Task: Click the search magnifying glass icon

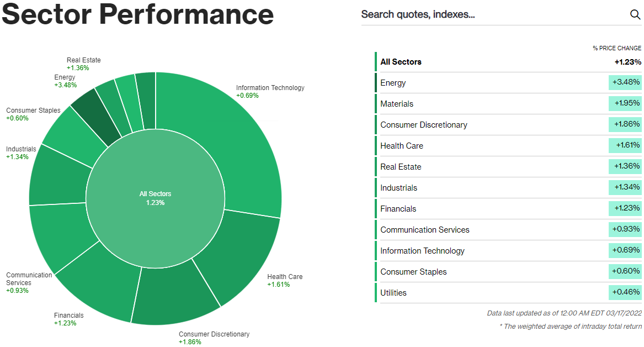Action: click(x=635, y=14)
